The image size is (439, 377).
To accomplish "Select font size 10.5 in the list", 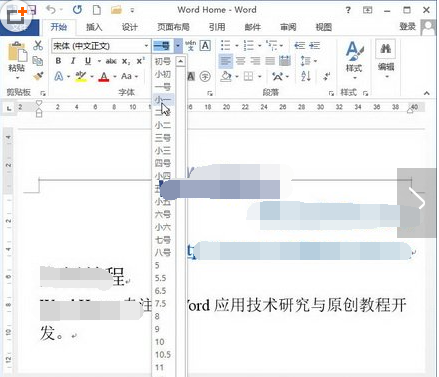I will pos(163,354).
